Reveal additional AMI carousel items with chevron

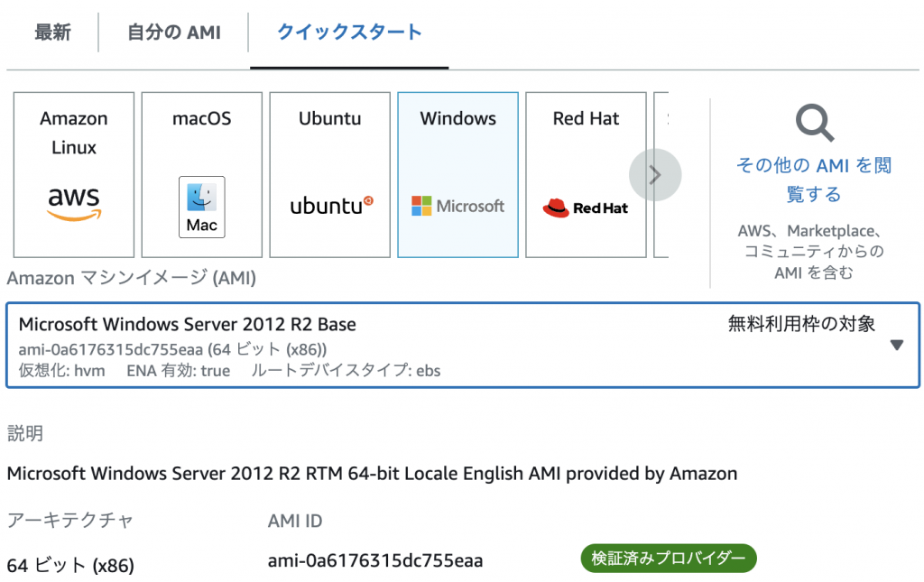655,174
